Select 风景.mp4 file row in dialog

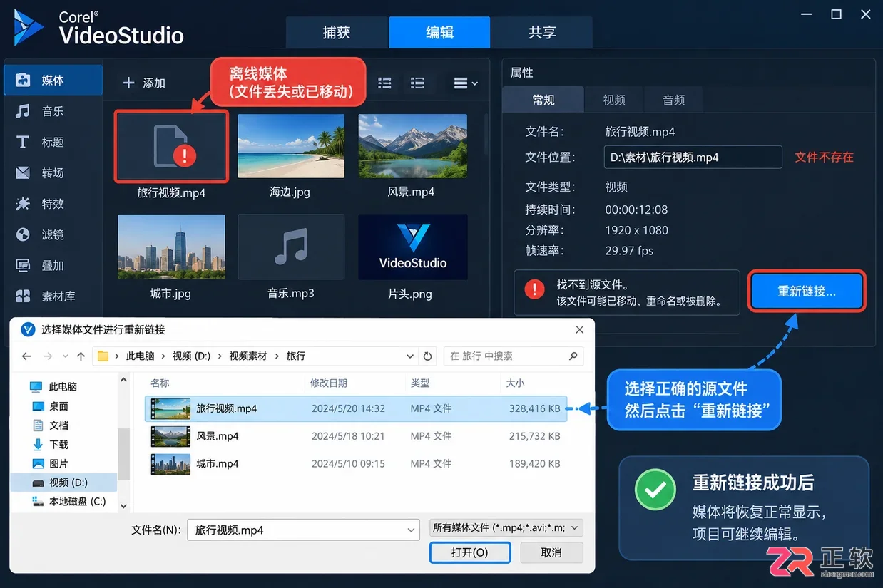(356, 435)
